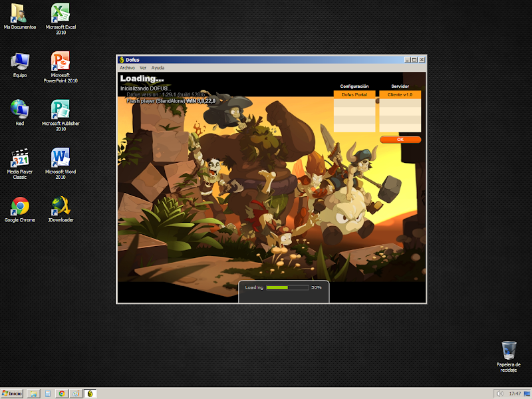Click the Servidor column header
This screenshot has width=532, height=399.
[x=400, y=86]
